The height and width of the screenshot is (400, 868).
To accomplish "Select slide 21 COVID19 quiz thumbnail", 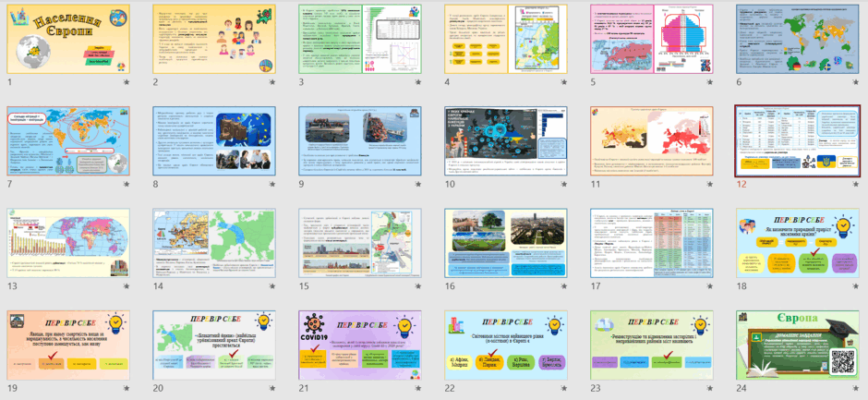I will [360, 345].
